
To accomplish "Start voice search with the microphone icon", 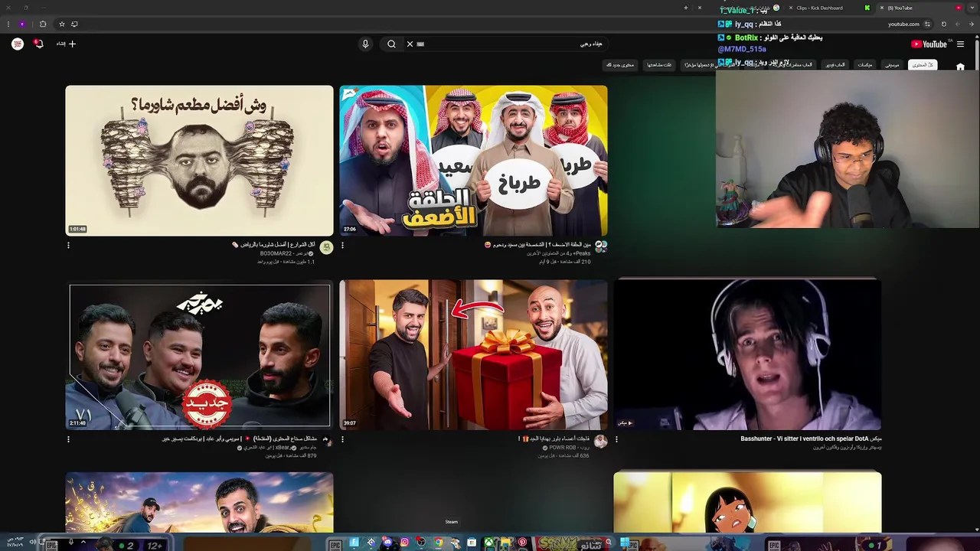I will [x=365, y=44].
